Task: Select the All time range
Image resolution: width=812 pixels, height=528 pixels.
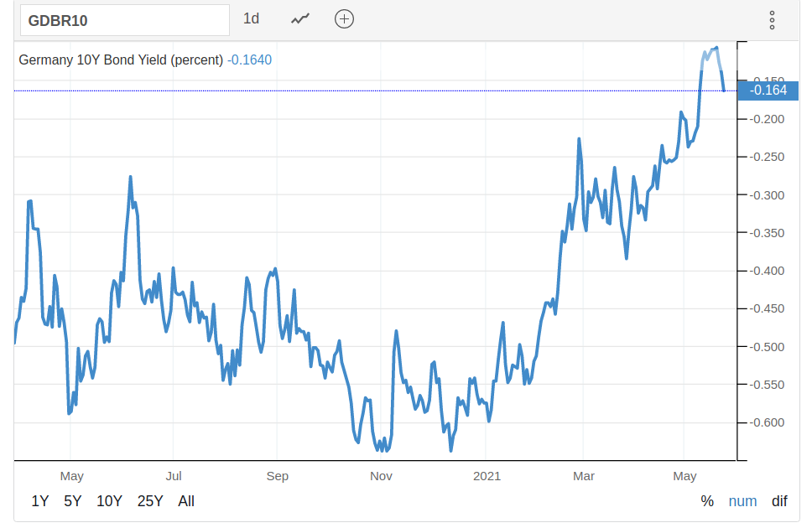Action: click(186, 501)
